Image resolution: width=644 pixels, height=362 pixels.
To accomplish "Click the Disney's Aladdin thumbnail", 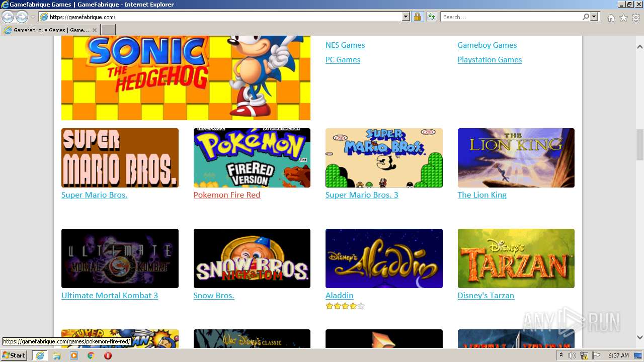I will tap(384, 258).
